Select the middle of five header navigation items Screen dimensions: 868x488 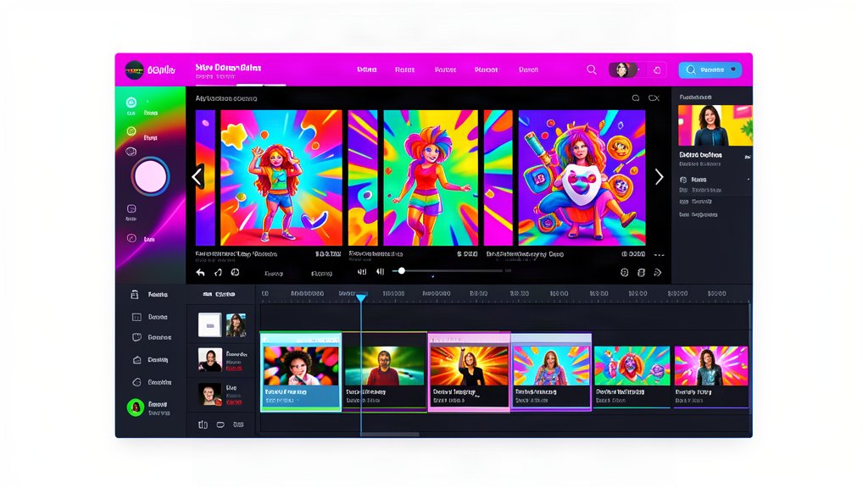(x=445, y=69)
